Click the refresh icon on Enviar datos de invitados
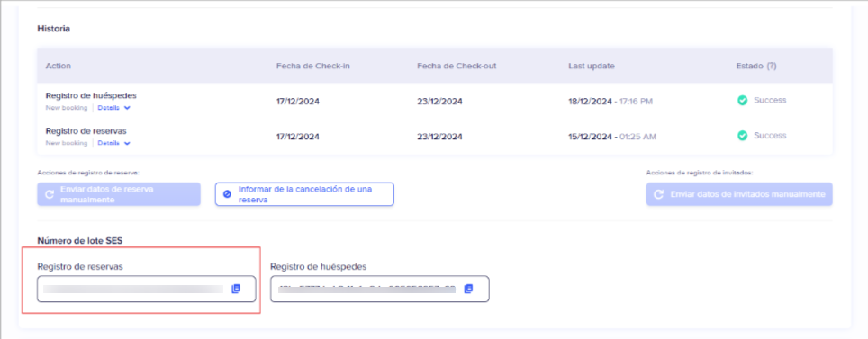 (x=659, y=194)
